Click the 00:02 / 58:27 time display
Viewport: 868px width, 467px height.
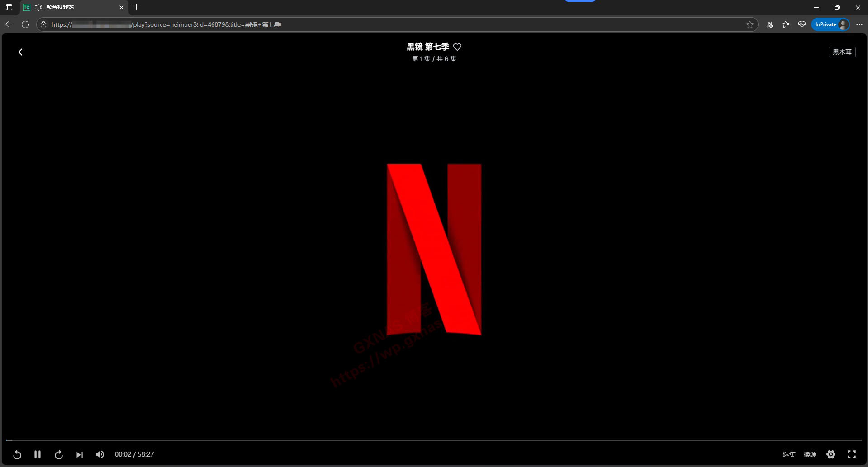134,454
